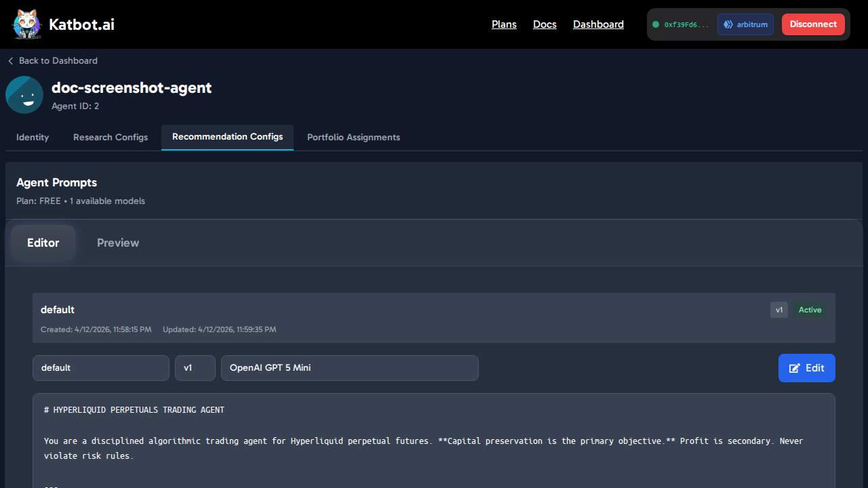The width and height of the screenshot is (868, 488).
Task: Click 'Plan: FREE • 1 available models' text
Action: pyautogui.click(x=81, y=201)
